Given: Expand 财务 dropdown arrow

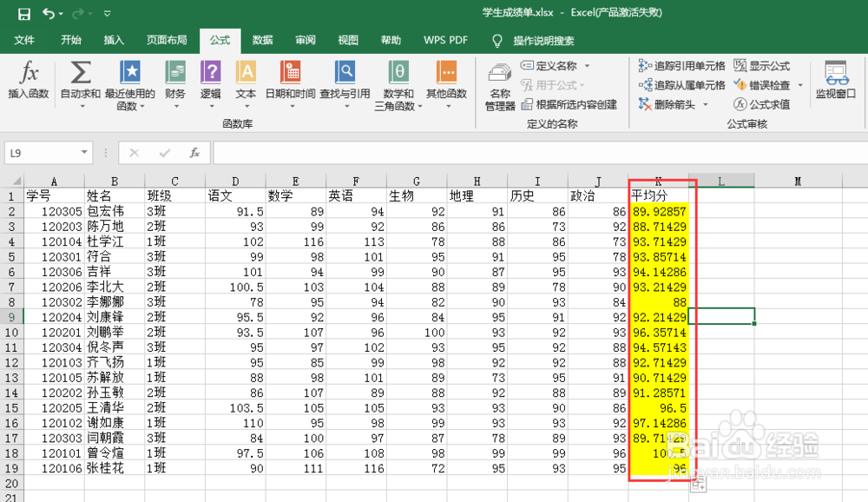Looking at the screenshot, I should tap(176, 106).
